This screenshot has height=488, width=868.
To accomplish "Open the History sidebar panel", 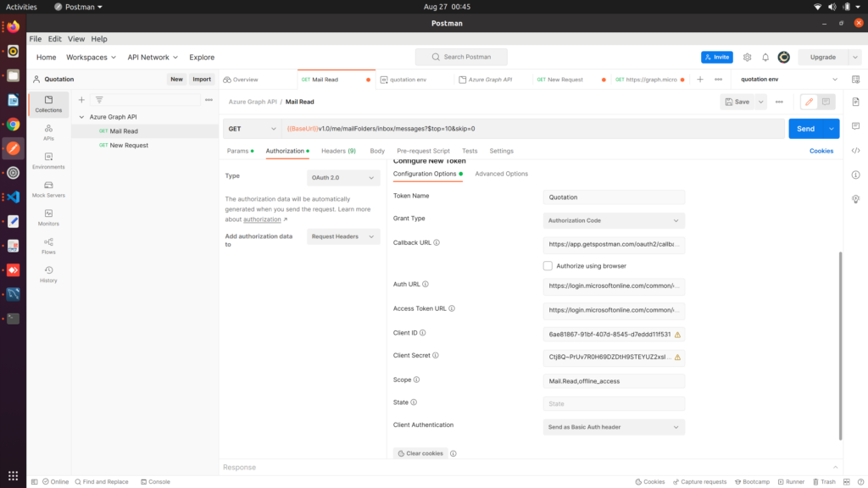I will point(48,274).
